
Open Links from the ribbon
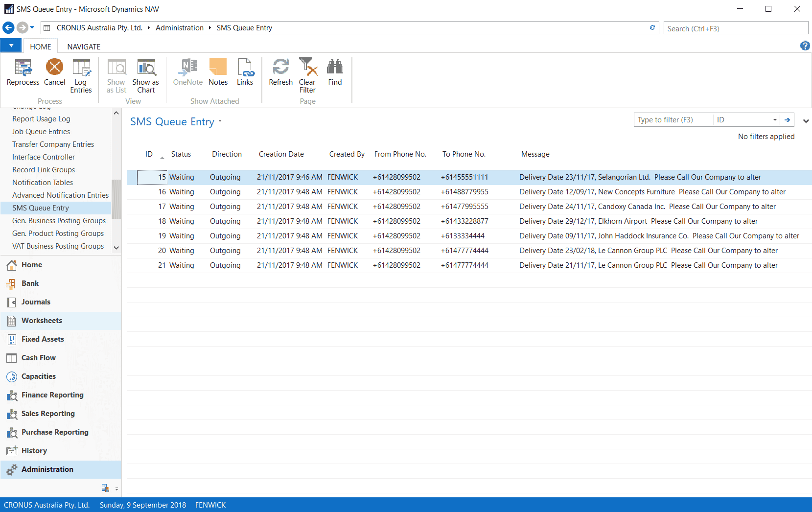click(245, 72)
